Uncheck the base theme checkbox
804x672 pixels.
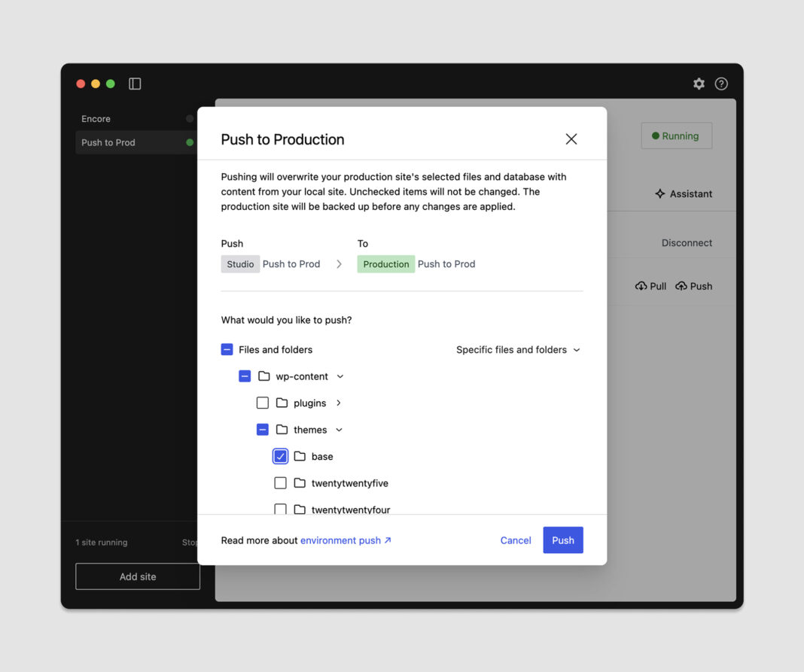click(x=280, y=456)
